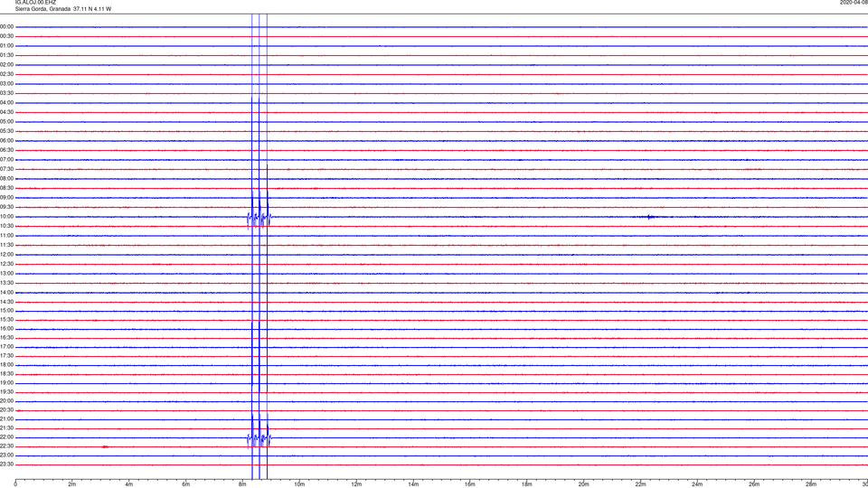Select the 10:00 time label
The image size is (868, 488).
point(6,216)
